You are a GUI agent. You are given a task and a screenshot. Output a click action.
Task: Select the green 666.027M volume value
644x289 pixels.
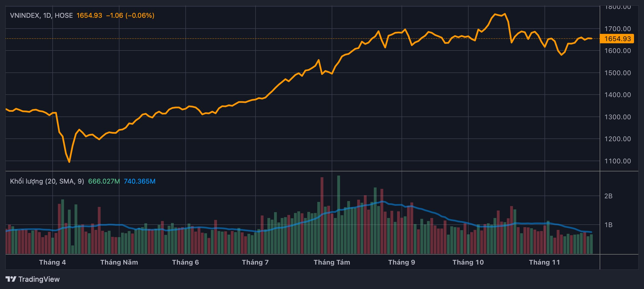tap(104, 181)
